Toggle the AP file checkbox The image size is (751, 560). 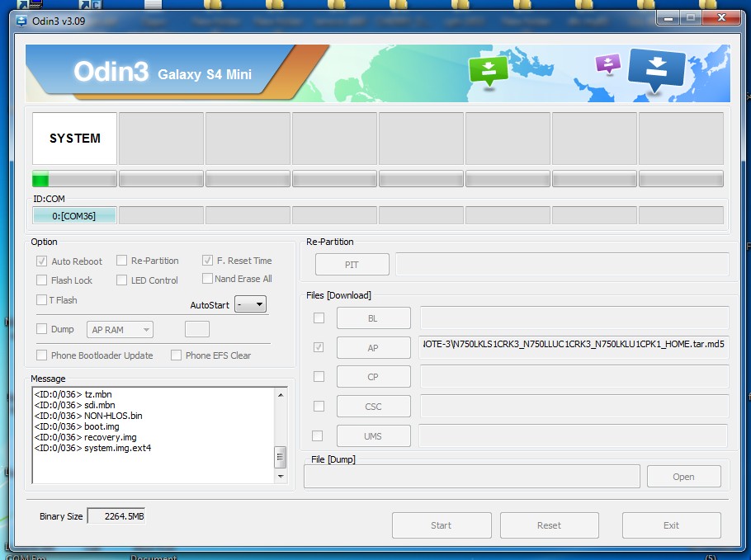pos(319,347)
